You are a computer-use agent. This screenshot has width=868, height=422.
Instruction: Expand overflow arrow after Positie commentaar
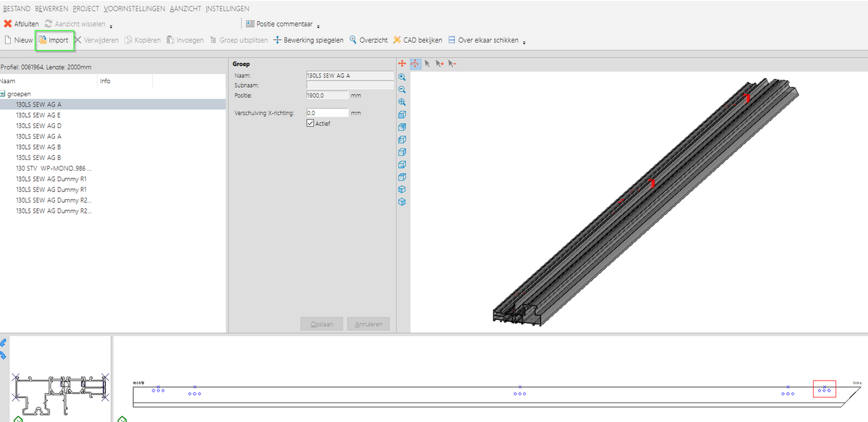point(318,26)
